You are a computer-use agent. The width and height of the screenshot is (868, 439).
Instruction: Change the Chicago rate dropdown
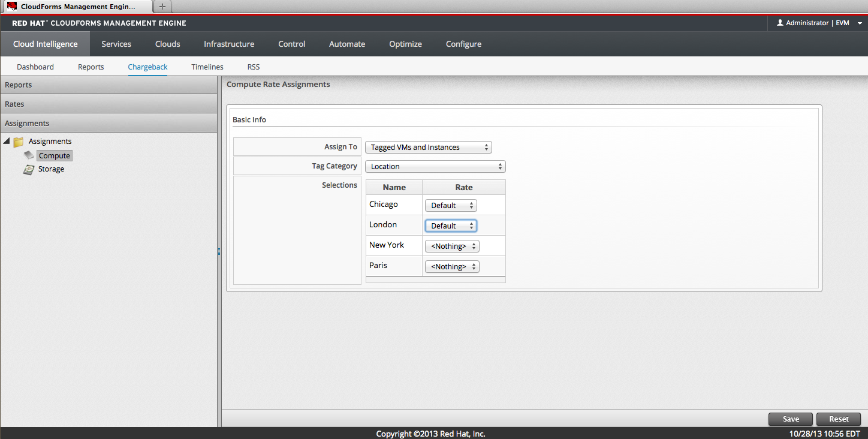(451, 206)
